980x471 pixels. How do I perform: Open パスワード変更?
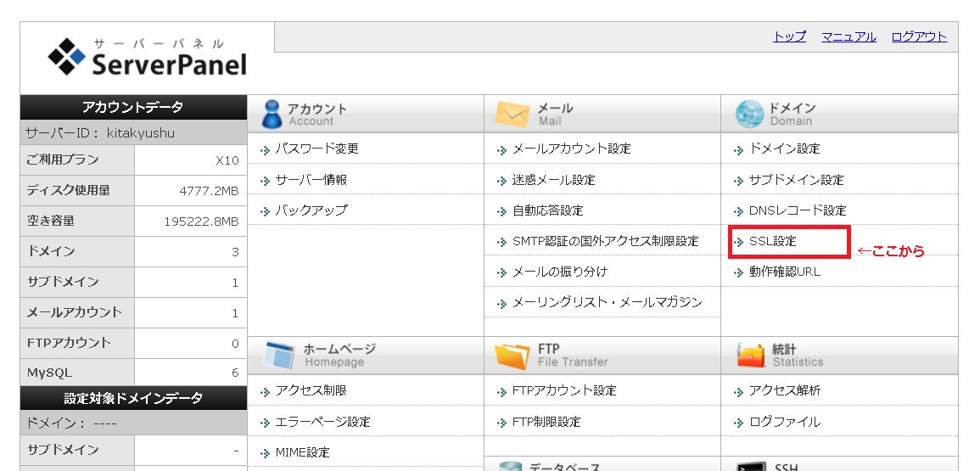click(316, 149)
